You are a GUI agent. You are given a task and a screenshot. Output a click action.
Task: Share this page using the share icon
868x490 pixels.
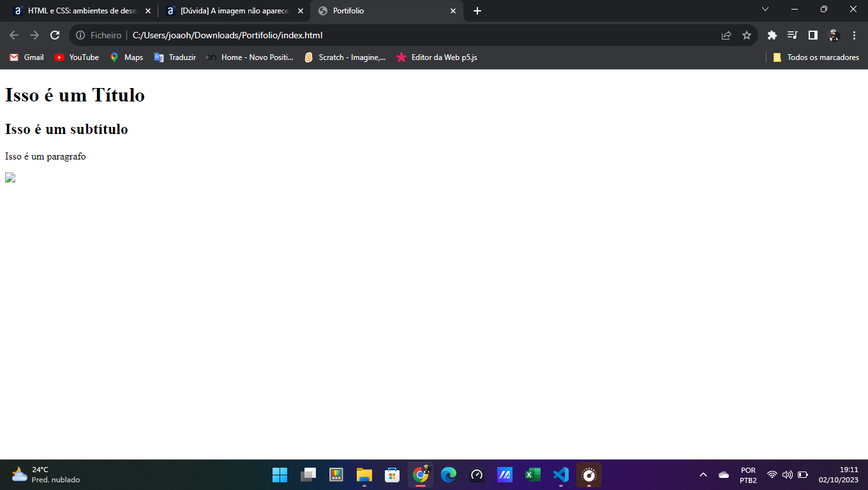pos(726,35)
